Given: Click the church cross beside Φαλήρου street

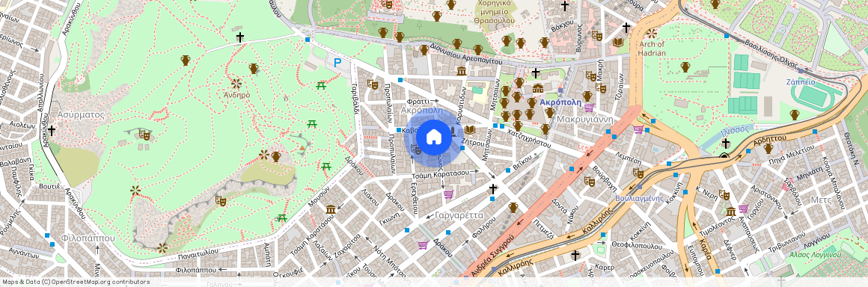Looking at the screenshot, I should (x=492, y=189).
